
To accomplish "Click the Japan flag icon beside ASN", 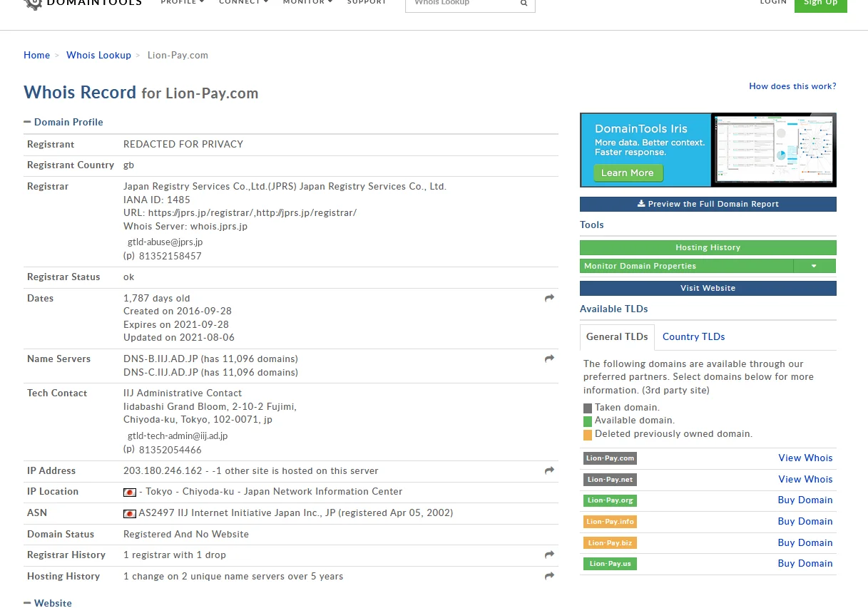I will click(x=130, y=513).
